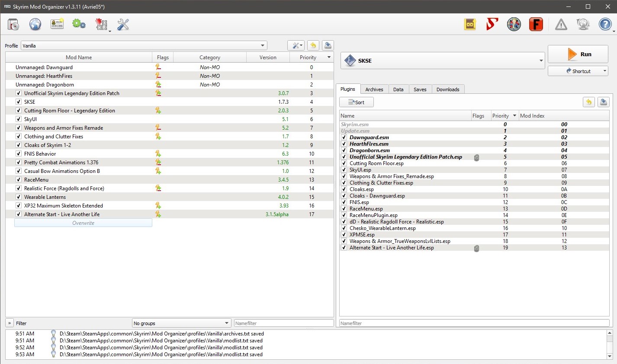Create a backup of the mod list
This screenshot has height=364, width=617.
coord(328,45)
